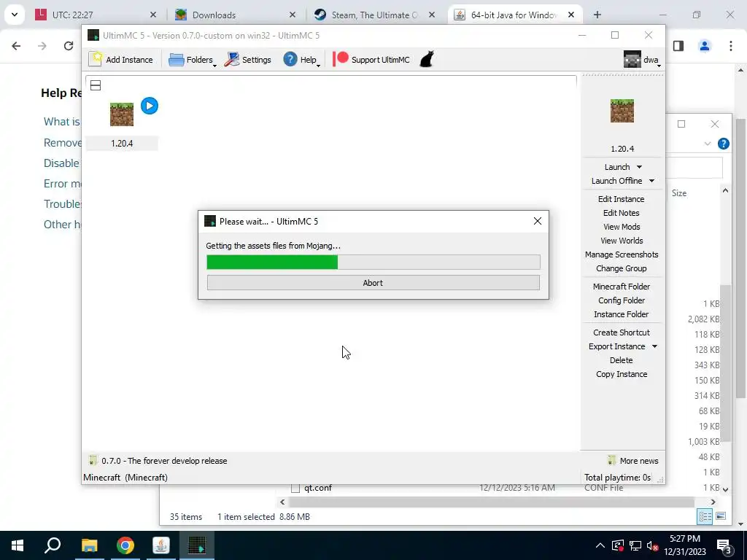Switch to the Steam browser tab
The height and width of the screenshot is (560, 747).
375,15
